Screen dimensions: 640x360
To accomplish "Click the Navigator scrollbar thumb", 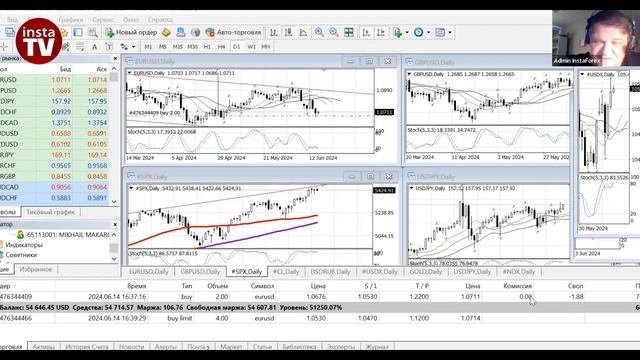I will tap(114, 248).
